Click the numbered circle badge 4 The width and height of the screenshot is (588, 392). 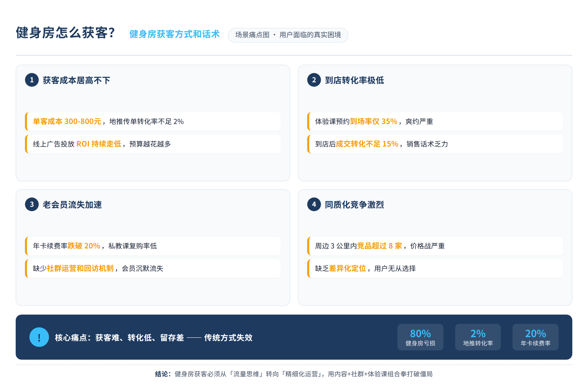click(314, 205)
